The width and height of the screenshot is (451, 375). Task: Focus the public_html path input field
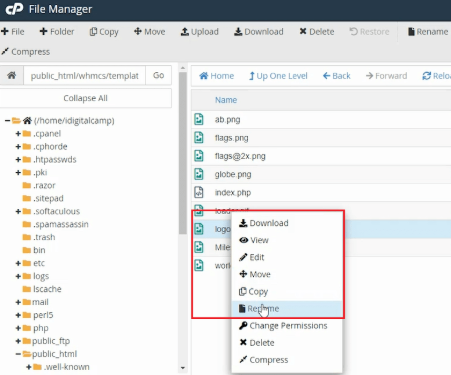[84, 76]
